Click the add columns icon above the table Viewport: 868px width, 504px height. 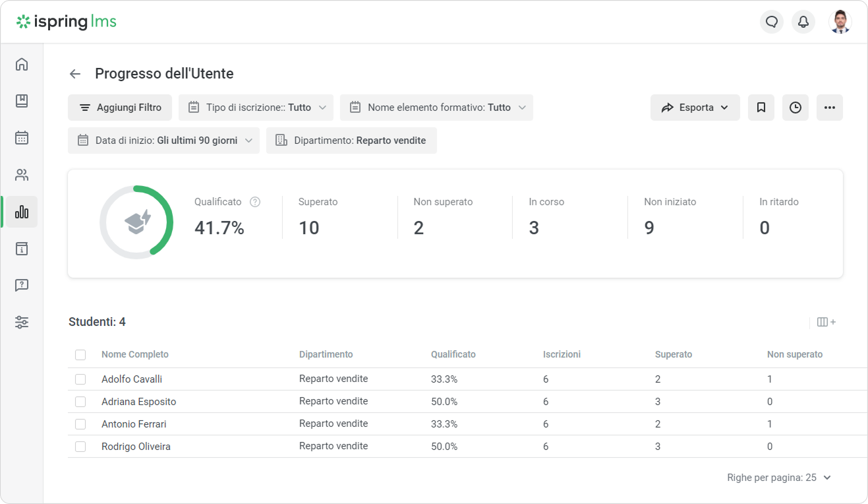tap(826, 322)
